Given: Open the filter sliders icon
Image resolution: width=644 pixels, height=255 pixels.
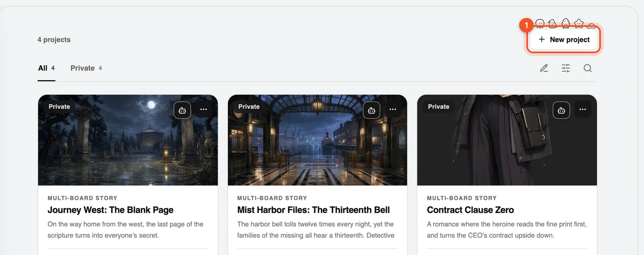Looking at the screenshot, I should coord(566,68).
